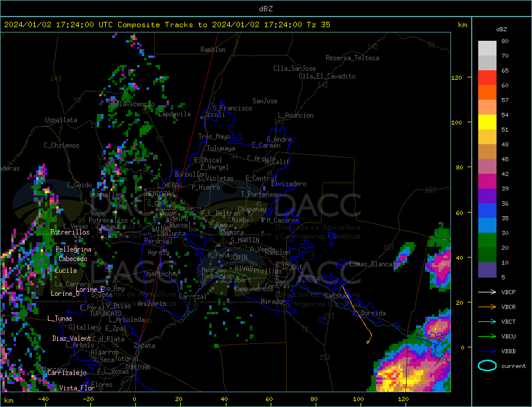This screenshot has width=532, height=407.
Task: Click the 'Tz 35' text in the header
Action: tap(318, 25)
